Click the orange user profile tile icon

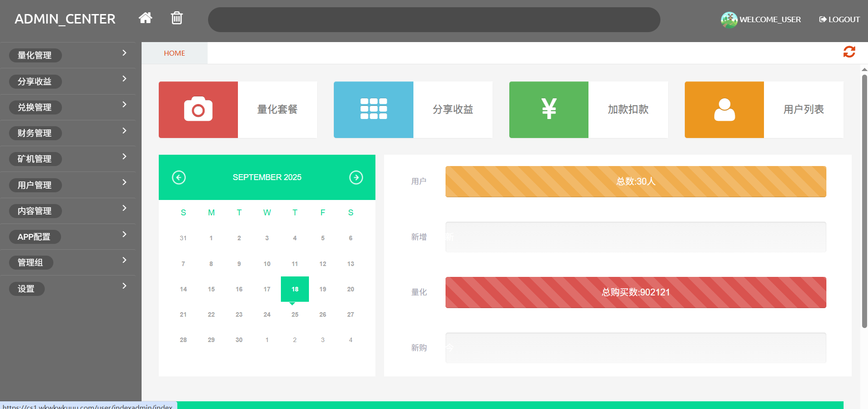tap(724, 109)
